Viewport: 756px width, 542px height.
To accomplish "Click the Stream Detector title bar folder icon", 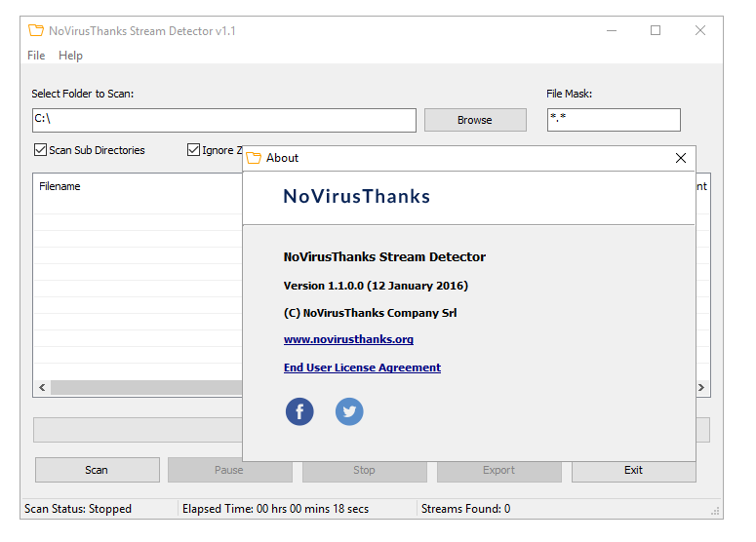I will point(36,30).
